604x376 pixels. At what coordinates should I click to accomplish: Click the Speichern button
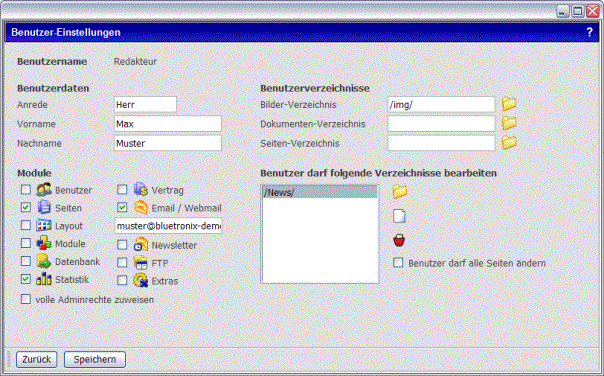(x=95, y=359)
